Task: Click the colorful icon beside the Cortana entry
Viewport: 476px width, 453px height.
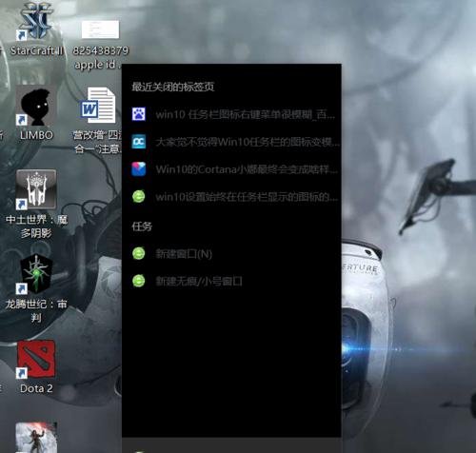Action: point(139,169)
